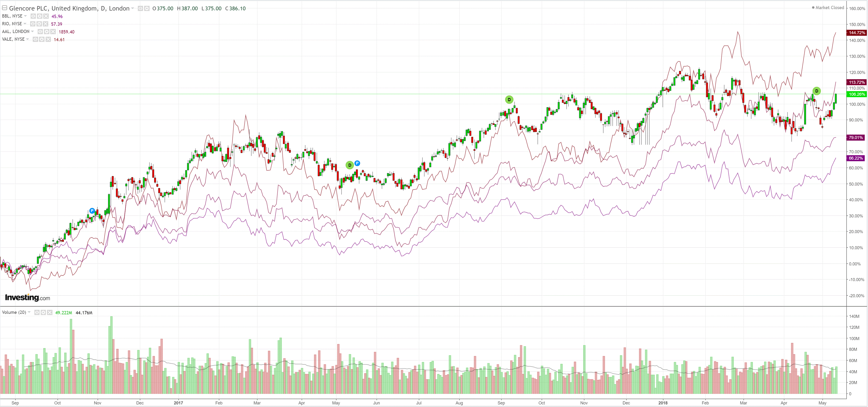Image resolution: width=868 pixels, height=407 pixels.
Task: Remove the RIO, NYSE comparison series
Action: 45,24
